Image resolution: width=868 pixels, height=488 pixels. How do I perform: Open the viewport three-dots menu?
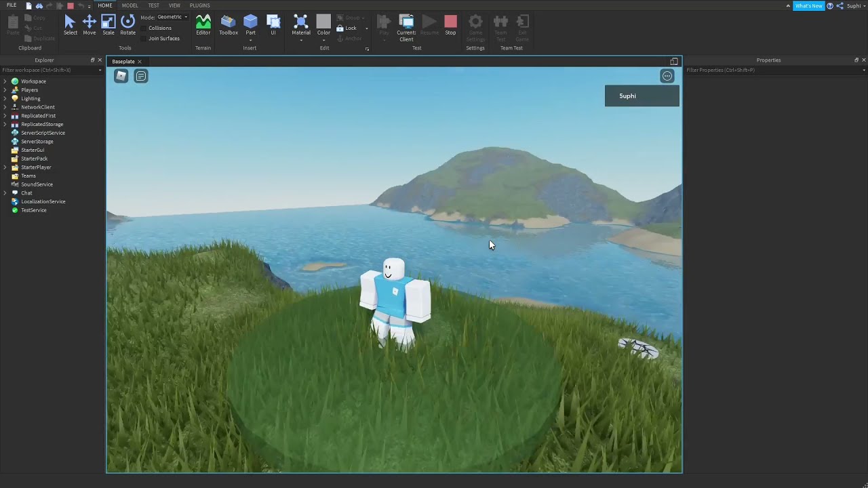667,76
